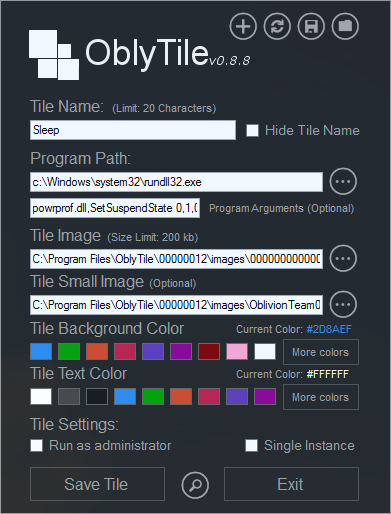Select the pink background color swatch
The image size is (391, 514).
pyautogui.click(x=237, y=352)
